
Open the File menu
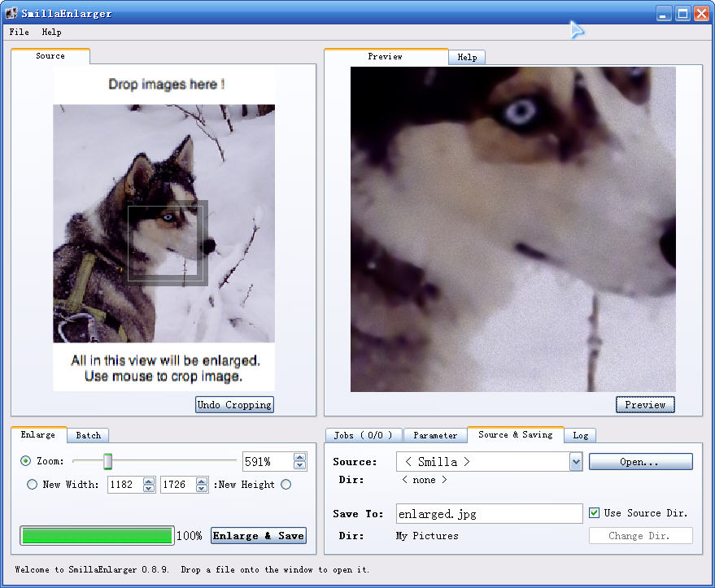click(x=19, y=33)
